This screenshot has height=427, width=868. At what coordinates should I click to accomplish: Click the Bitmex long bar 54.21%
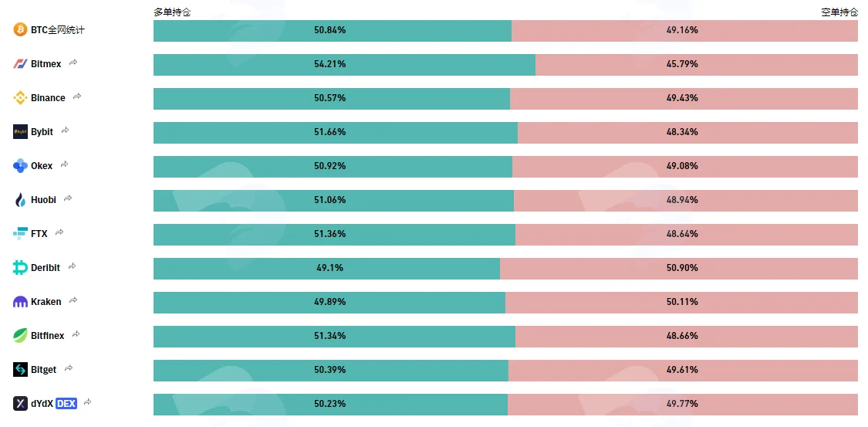point(344,64)
